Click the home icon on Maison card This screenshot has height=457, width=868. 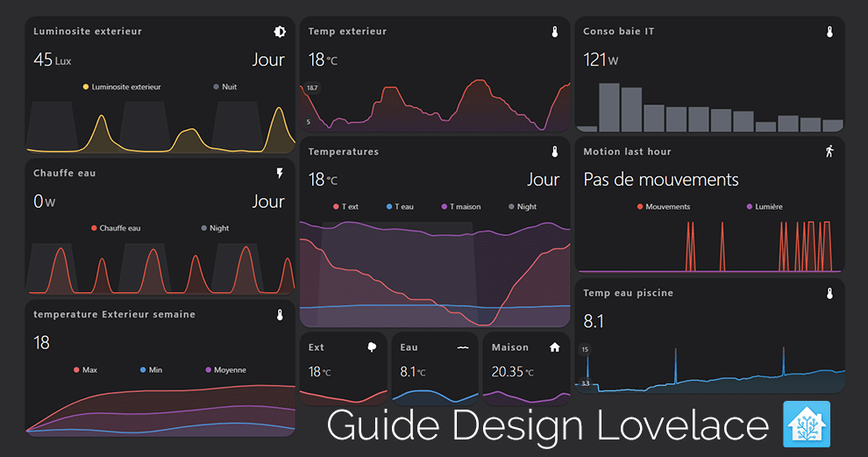(x=555, y=347)
